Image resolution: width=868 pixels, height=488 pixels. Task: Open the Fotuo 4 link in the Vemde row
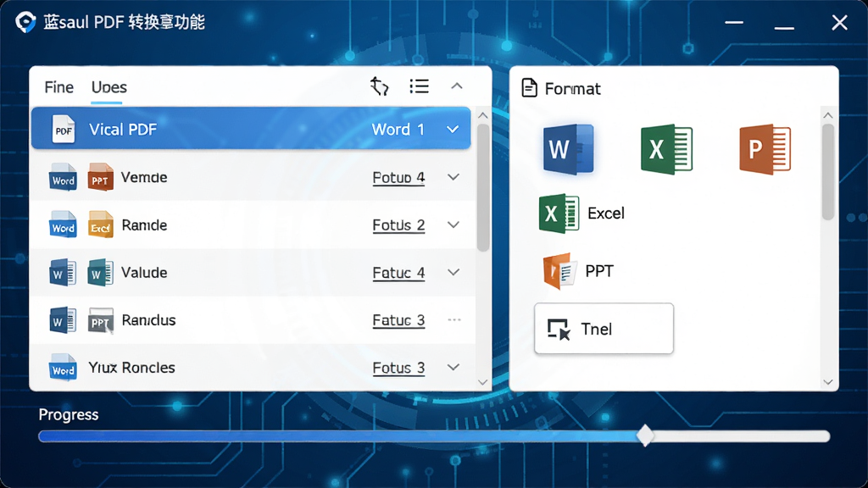coord(398,178)
